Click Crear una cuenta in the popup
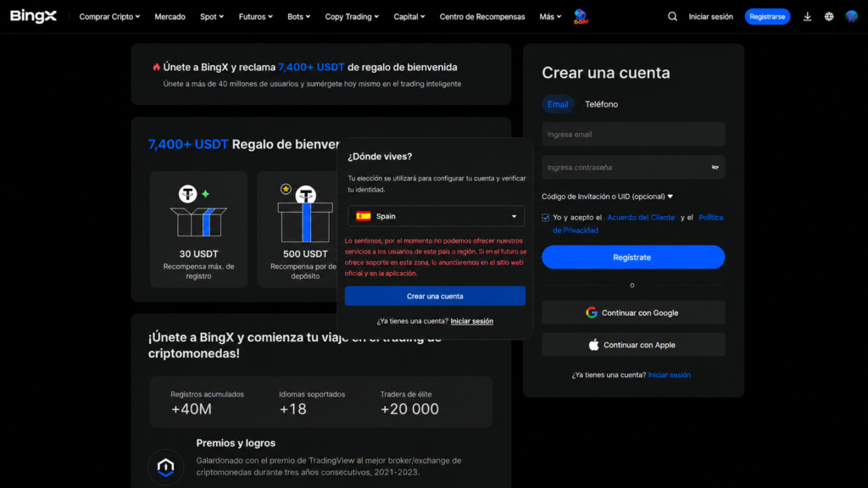Image resolution: width=868 pixels, height=488 pixels. pyautogui.click(x=435, y=296)
